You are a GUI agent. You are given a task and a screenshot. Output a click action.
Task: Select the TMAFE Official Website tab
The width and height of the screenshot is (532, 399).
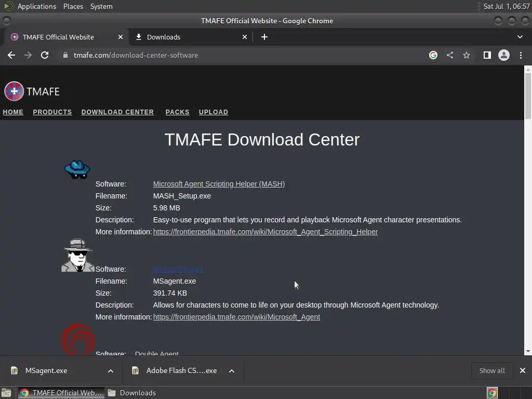coord(66,37)
